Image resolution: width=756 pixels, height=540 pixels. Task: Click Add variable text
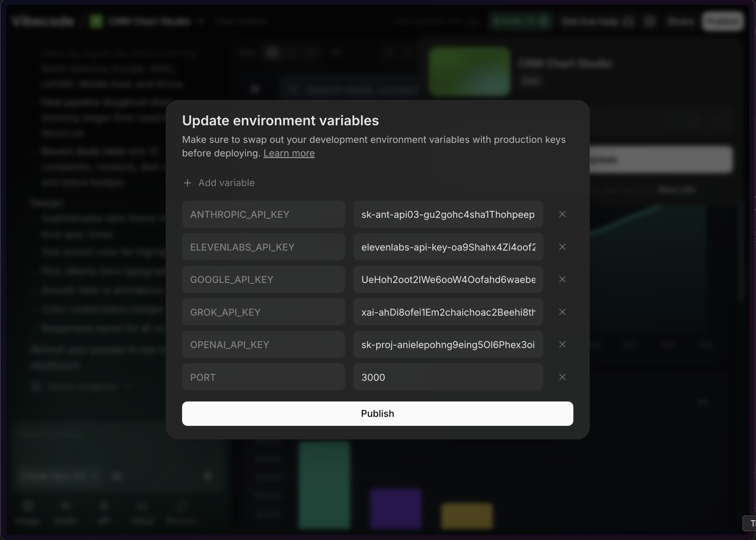[226, 183]
